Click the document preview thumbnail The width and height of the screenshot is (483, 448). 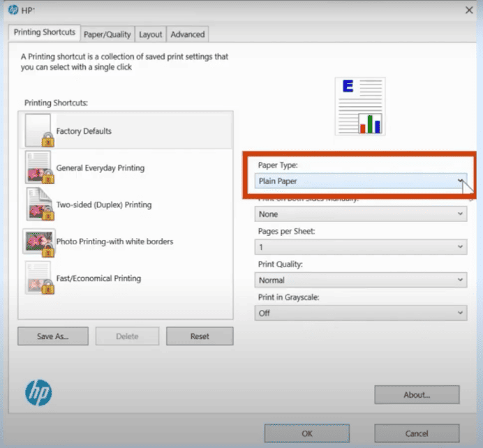click(x=360, y=106)
